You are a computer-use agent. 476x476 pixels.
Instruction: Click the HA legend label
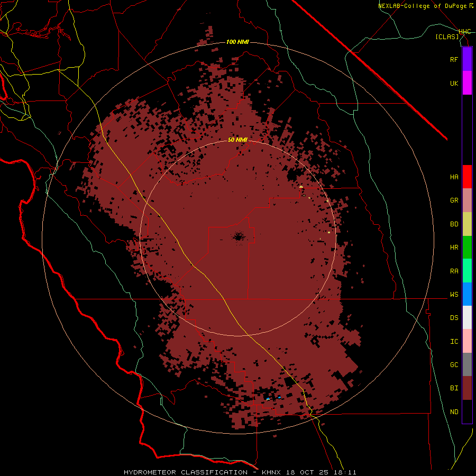(454, 177)
